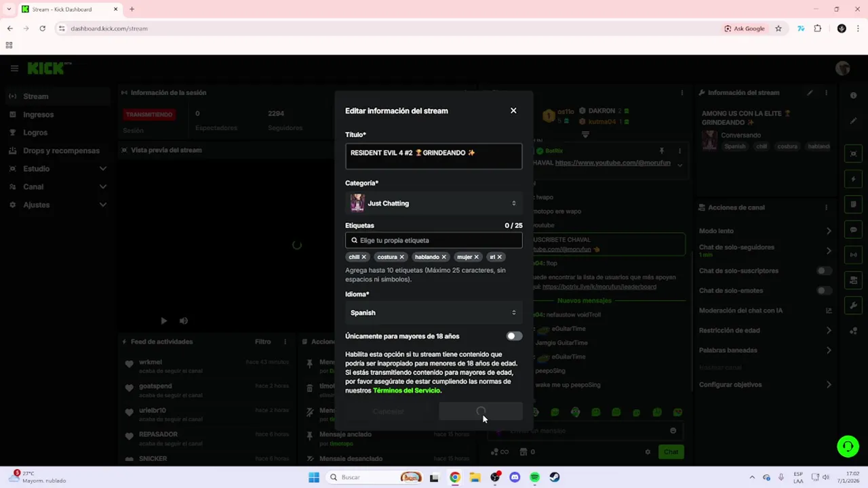This screenshot has height=488, width=868.
Task: Mute the stream preview volume
Action: tap(183, 321)
